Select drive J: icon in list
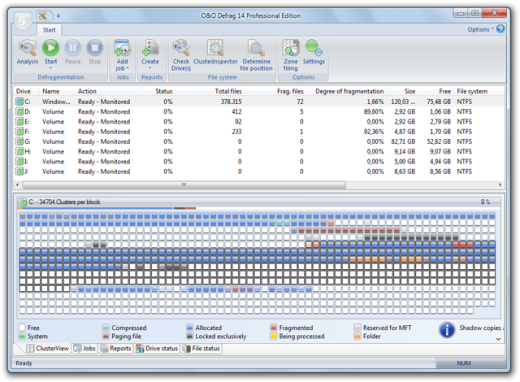The image size is (520, 382). [x=20, y=172]
